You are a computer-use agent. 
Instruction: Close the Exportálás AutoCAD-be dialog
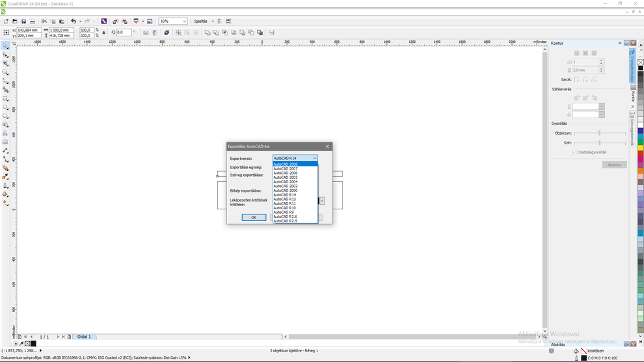327,147
